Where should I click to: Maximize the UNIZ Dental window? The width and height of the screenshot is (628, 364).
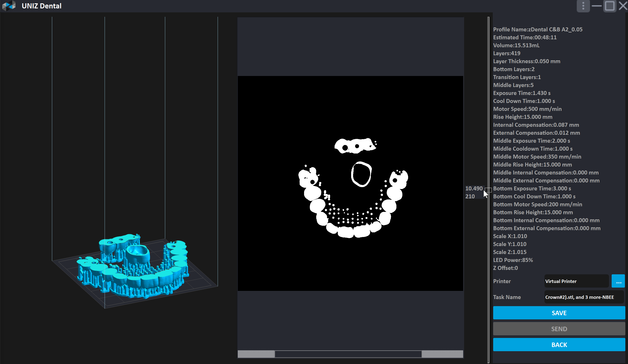[x=610, y=6]
